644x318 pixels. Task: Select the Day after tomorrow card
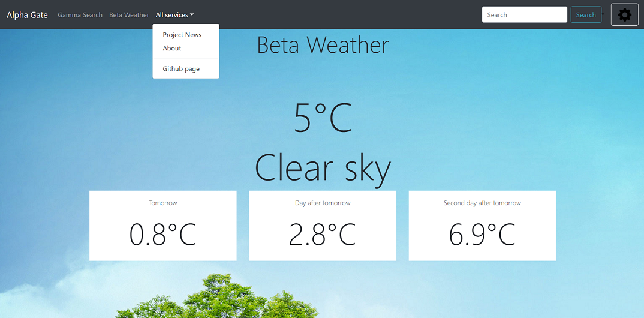click(323, 226)
